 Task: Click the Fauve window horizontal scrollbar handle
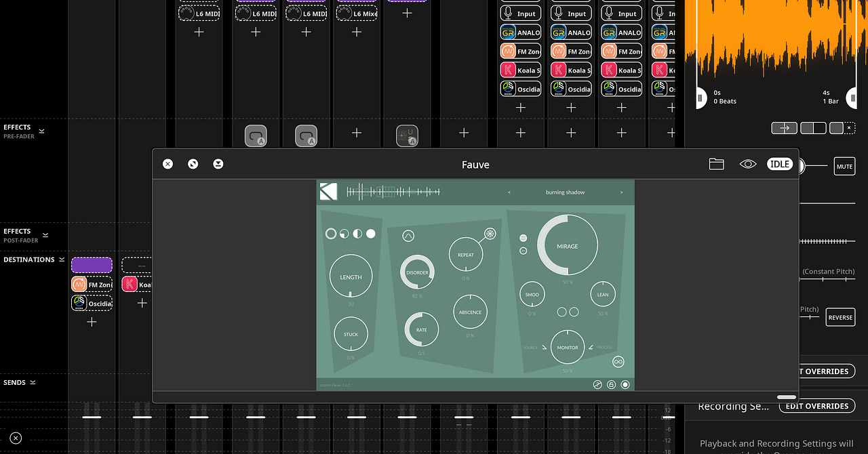(x=787, y=397)
